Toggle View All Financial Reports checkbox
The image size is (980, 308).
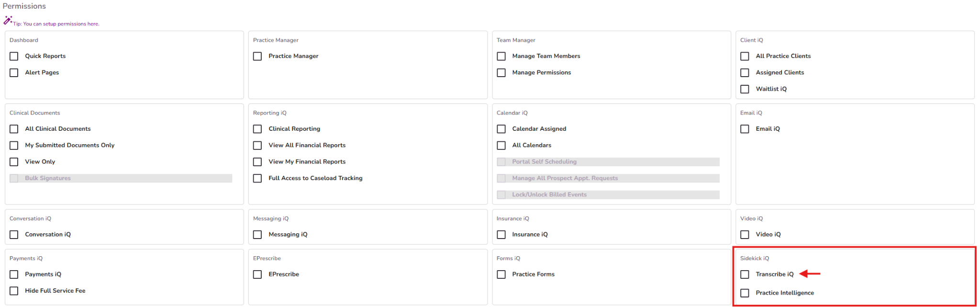pyautogui.click(x=258, y=146)
